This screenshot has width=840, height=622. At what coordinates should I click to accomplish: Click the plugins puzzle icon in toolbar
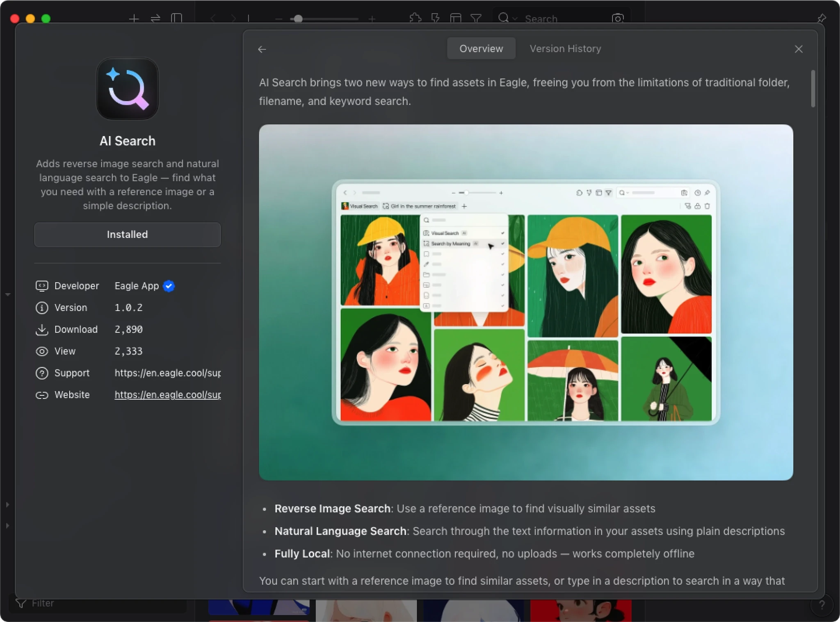[415, 18]
